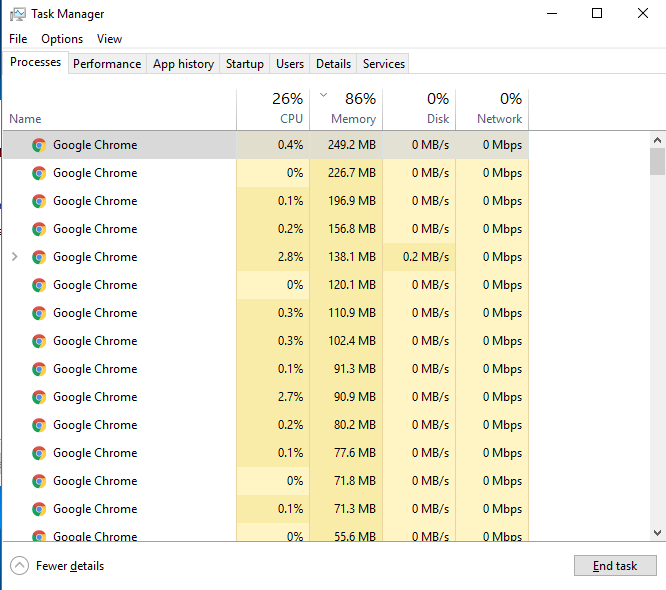Expand the Google Chrome process group at 138.1 MB
Image resolution: width=666 pixels, height=590 pixels.
tap(14, 257)
